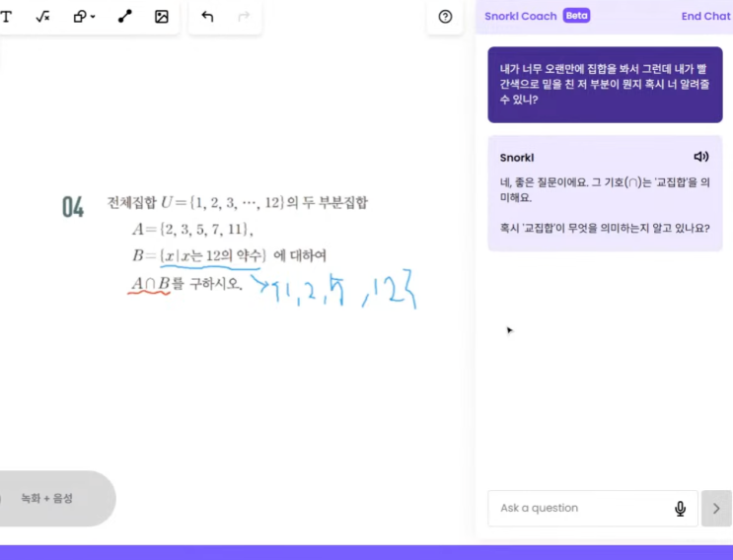
Task: Click the red-underlined A∩B expression
Action: [x=150, y=284]
